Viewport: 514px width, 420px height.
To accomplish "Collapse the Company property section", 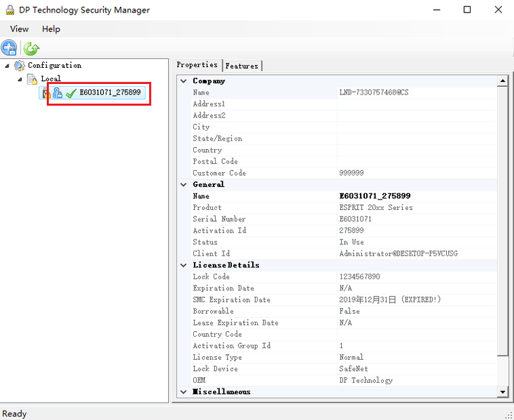I will pyautogui.click(x=183, y=81).
